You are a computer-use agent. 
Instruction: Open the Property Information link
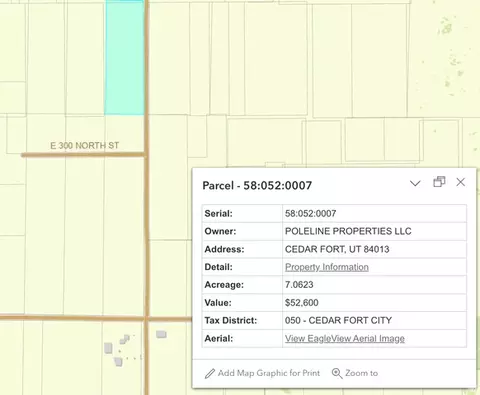(x=327, y=267)
